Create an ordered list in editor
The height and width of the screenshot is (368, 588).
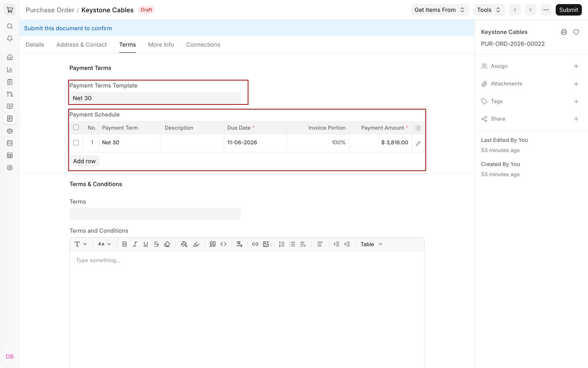click(282, 244)
